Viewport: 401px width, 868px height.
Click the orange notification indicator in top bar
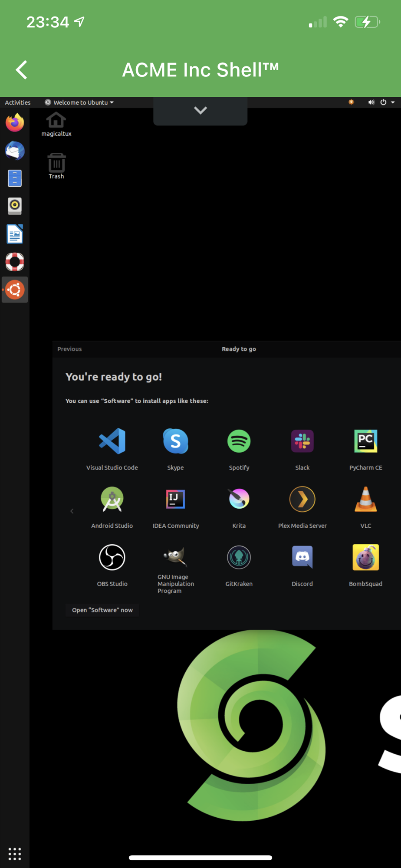[x=351, y=102]
